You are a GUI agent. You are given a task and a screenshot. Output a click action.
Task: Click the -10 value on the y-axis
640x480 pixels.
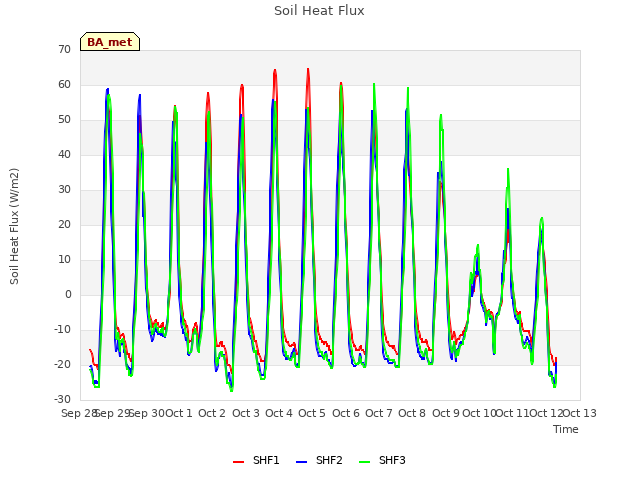point(63,330)
